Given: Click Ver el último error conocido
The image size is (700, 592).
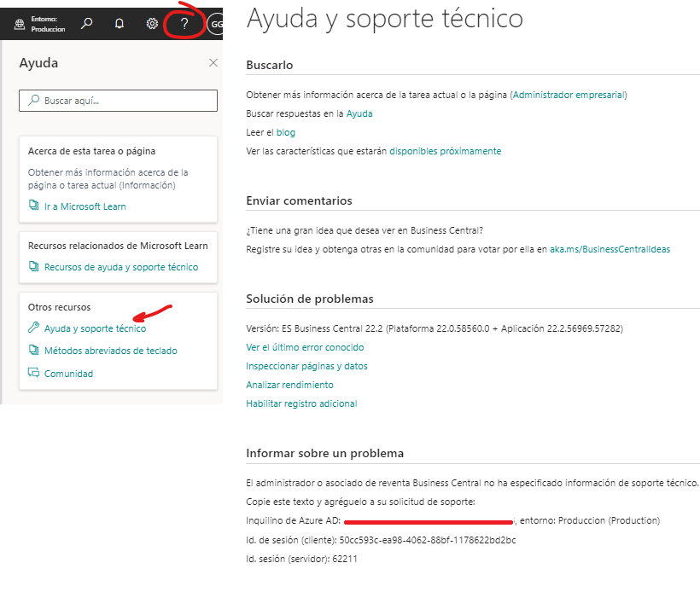Looking at the screenshot, I should click(305, 347).
